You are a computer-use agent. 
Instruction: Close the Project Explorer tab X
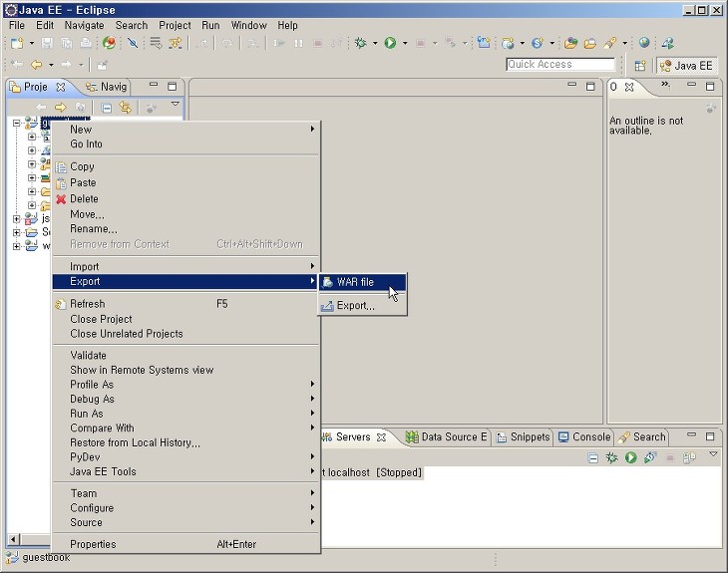click(61, 87)
